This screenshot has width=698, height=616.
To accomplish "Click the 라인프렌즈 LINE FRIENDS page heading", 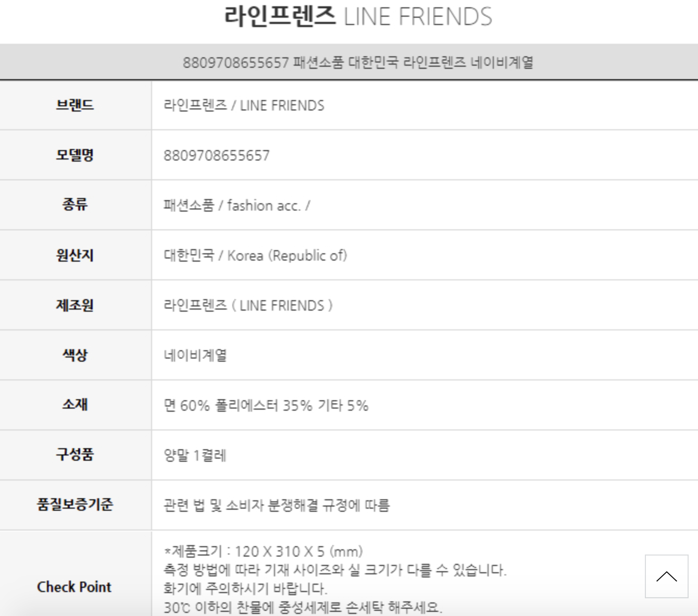I will [x=358, y=17].
